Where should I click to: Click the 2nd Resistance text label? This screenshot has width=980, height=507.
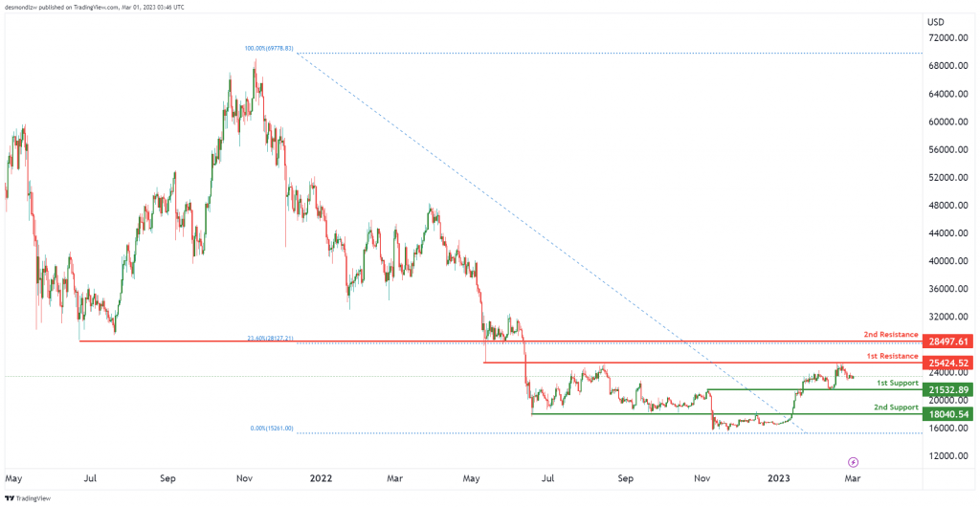[891, 335]
